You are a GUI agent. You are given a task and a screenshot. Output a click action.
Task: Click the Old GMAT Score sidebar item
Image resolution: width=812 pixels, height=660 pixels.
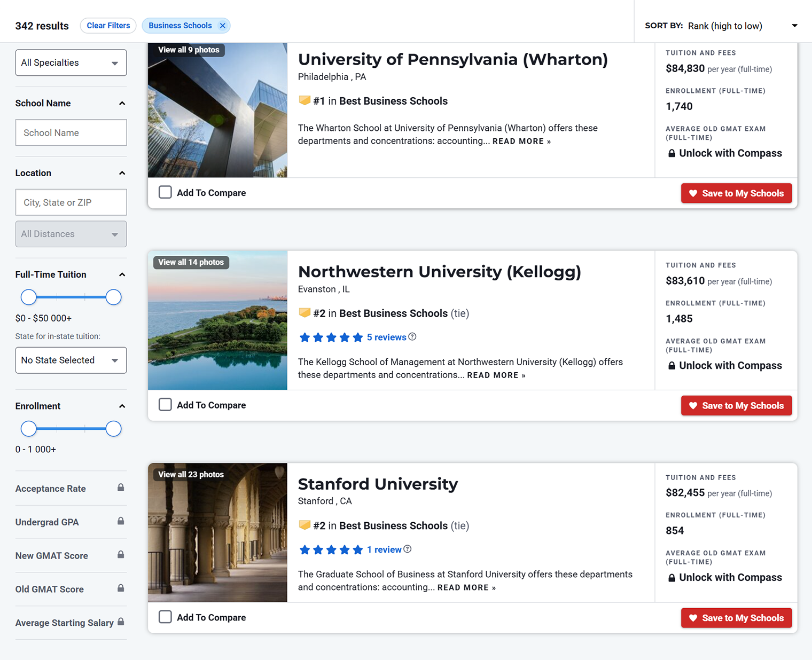(x=49, y=589)
